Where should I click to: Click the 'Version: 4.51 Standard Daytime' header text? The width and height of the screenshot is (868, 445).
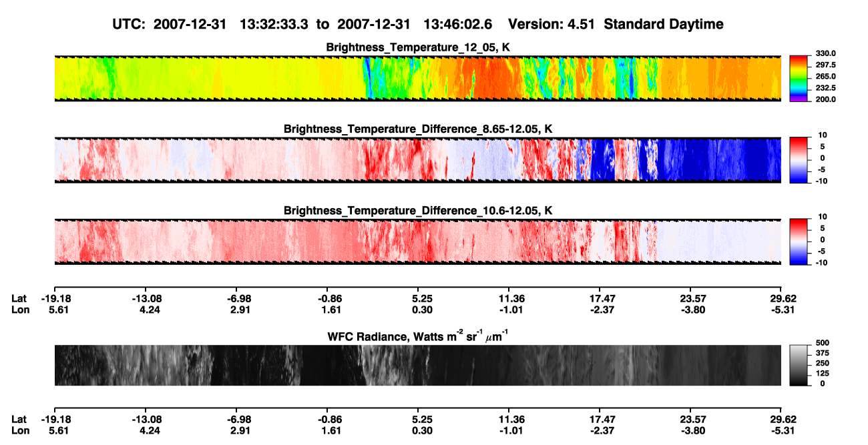[x=616, y=24]
